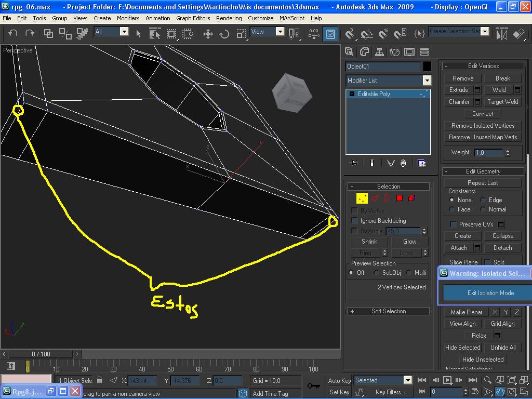Open the Modifier List dropdown

click(427, 81)
